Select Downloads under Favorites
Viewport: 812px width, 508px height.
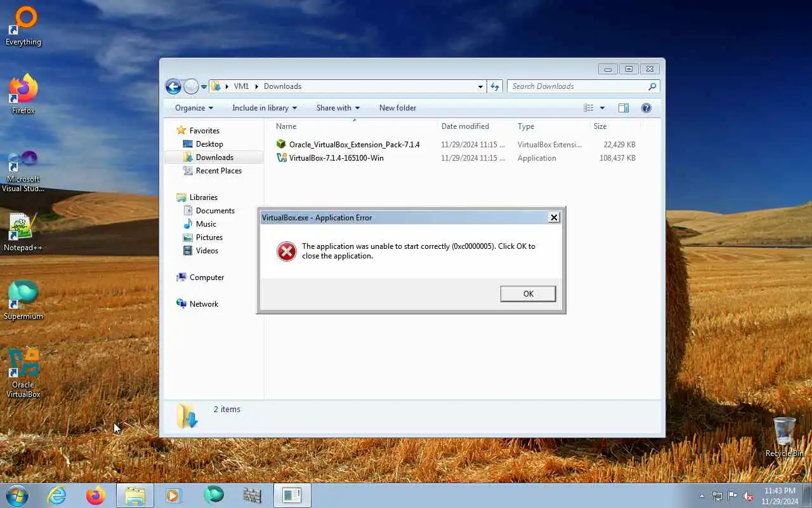214,157
